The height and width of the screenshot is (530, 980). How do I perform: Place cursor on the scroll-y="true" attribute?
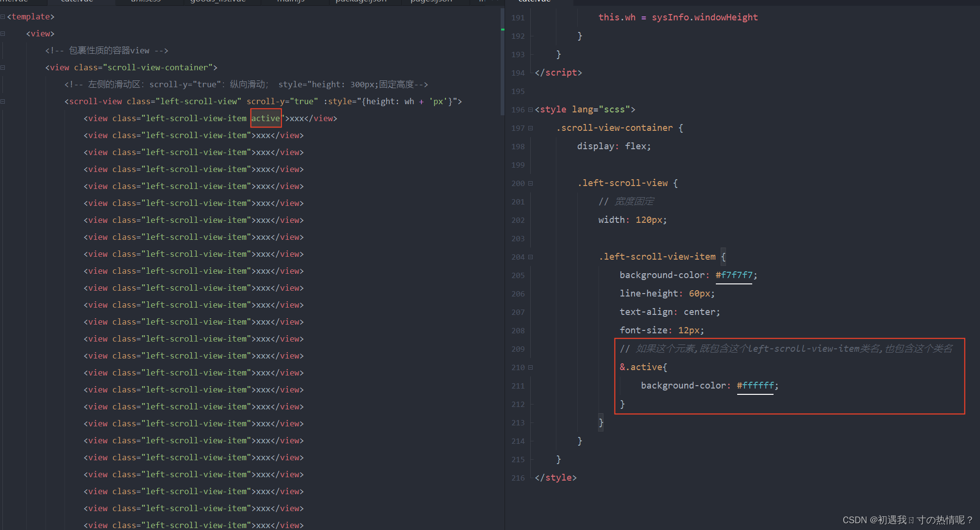pos(282,101)
